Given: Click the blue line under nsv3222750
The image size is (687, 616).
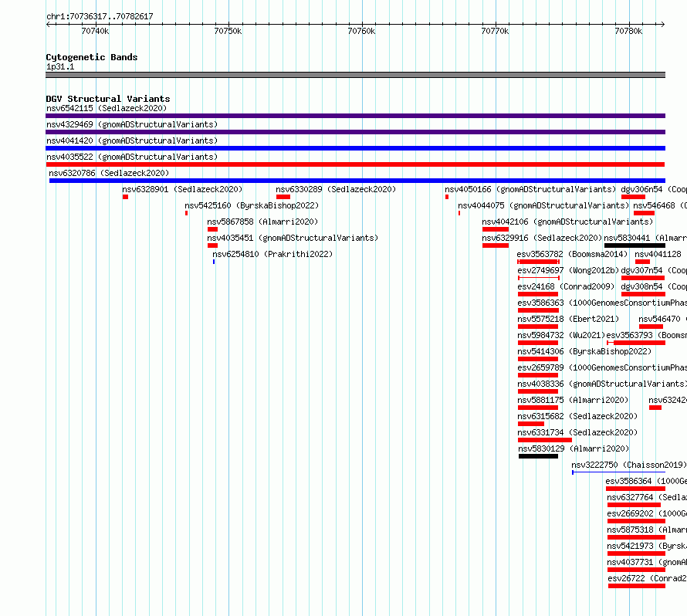Looking at the screenshot, I should (x=618, y=472).
